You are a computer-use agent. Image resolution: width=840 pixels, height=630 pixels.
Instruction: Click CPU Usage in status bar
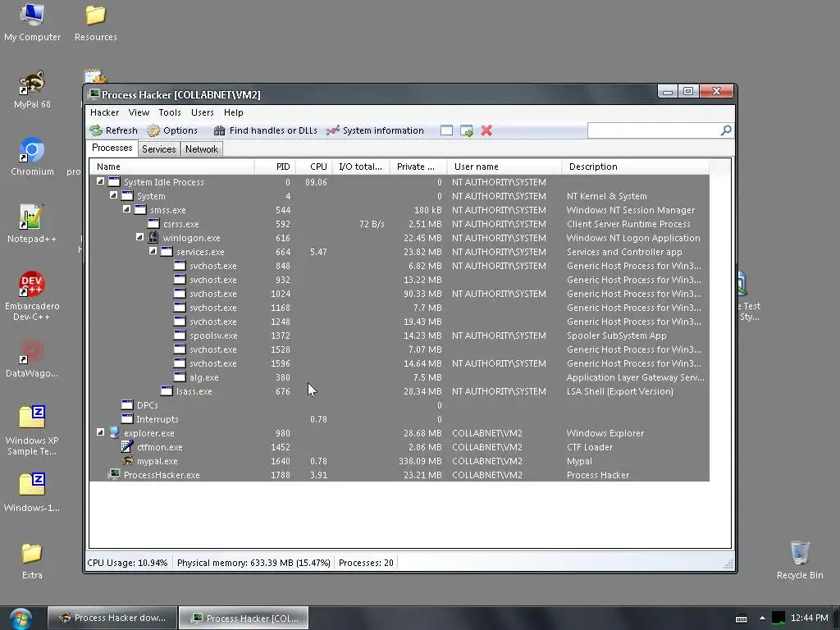(127, 563)
